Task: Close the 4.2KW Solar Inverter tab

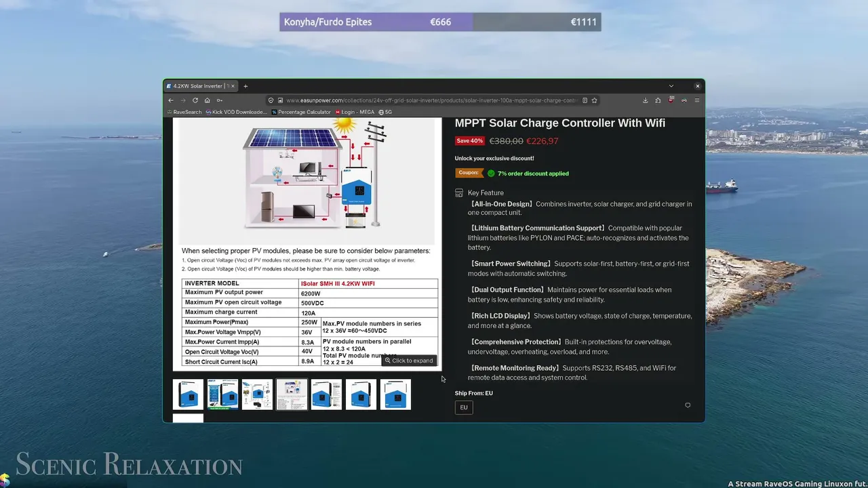Action: 233,86
